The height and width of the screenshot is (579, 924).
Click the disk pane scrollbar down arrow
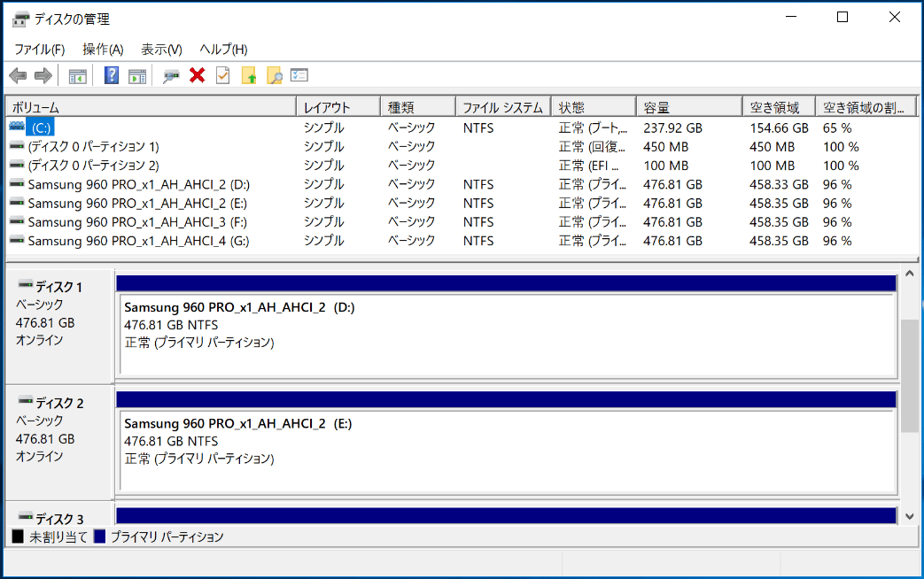(909, 516)
